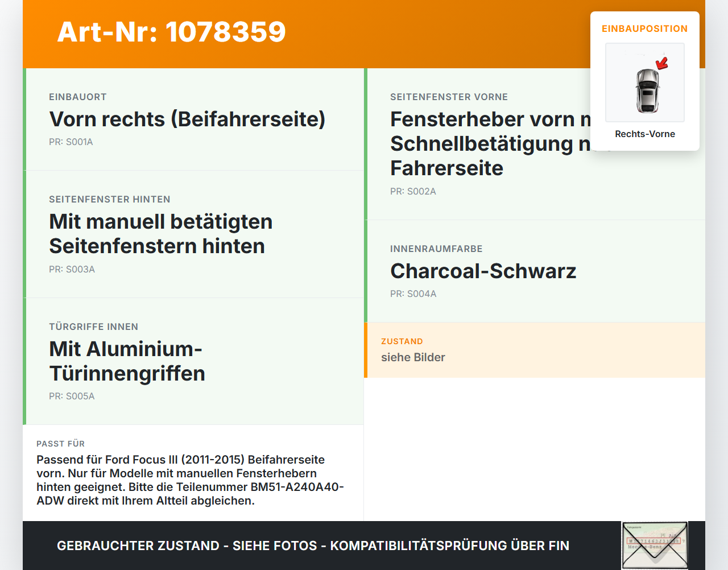Select the 'Passend für Ford Focus III' paragraph
Image resolution: width=728 pixels, height=570 pixels.
click(x=191, y=480)
